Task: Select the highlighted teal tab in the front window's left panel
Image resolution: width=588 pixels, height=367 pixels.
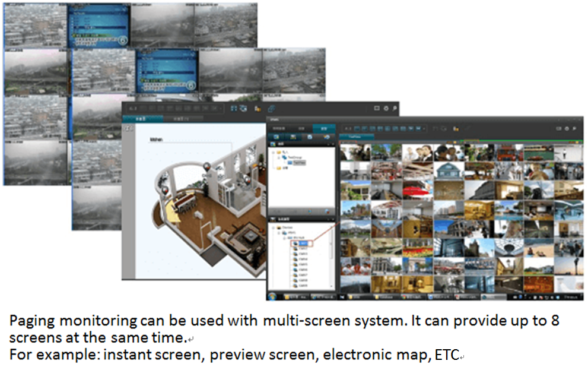Action: coord(324,129)
